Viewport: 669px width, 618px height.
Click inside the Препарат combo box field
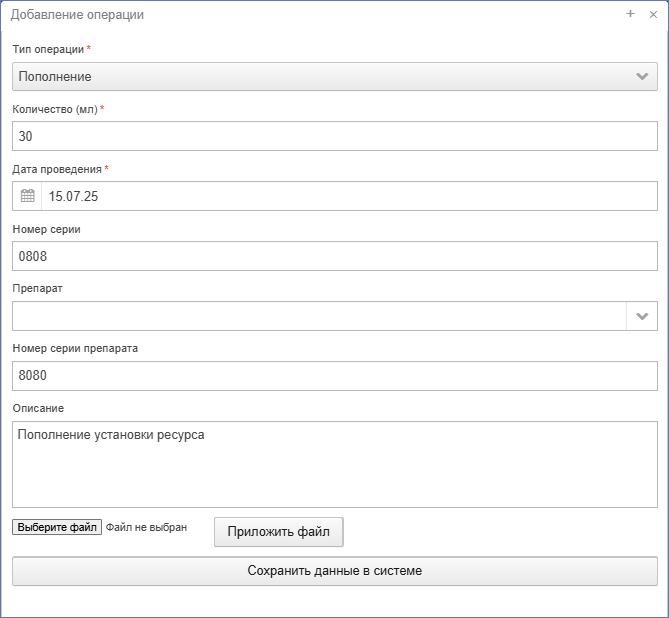pos(319,316)
